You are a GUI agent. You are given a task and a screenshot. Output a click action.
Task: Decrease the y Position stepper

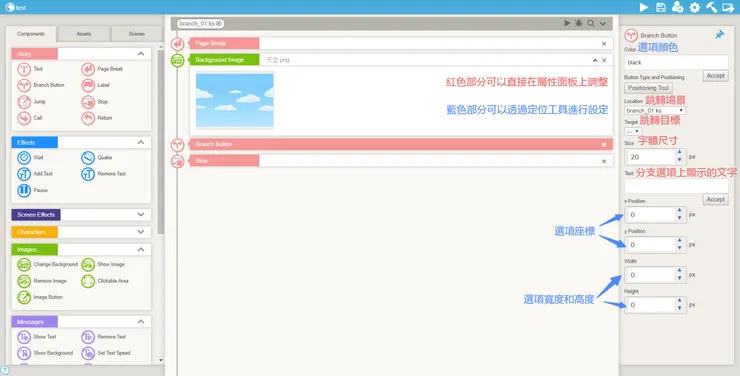coord(679,248)
